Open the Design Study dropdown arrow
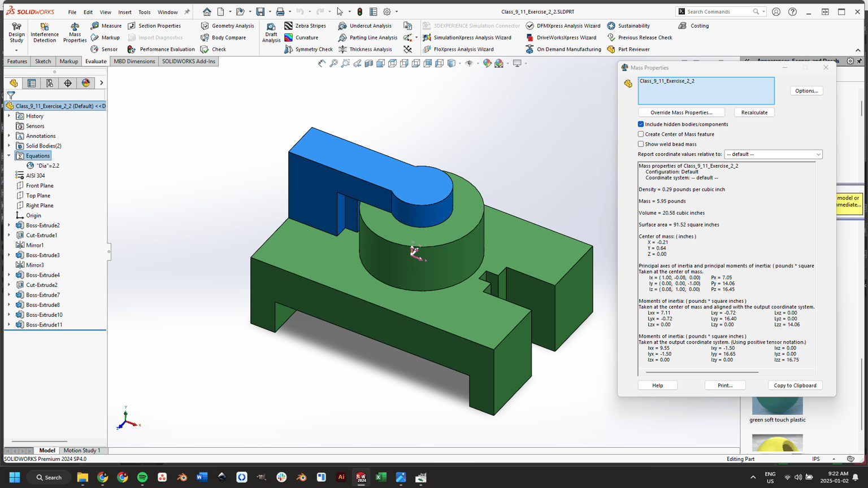The height and width of the screenshot is (488, 868). pos(16,50)
